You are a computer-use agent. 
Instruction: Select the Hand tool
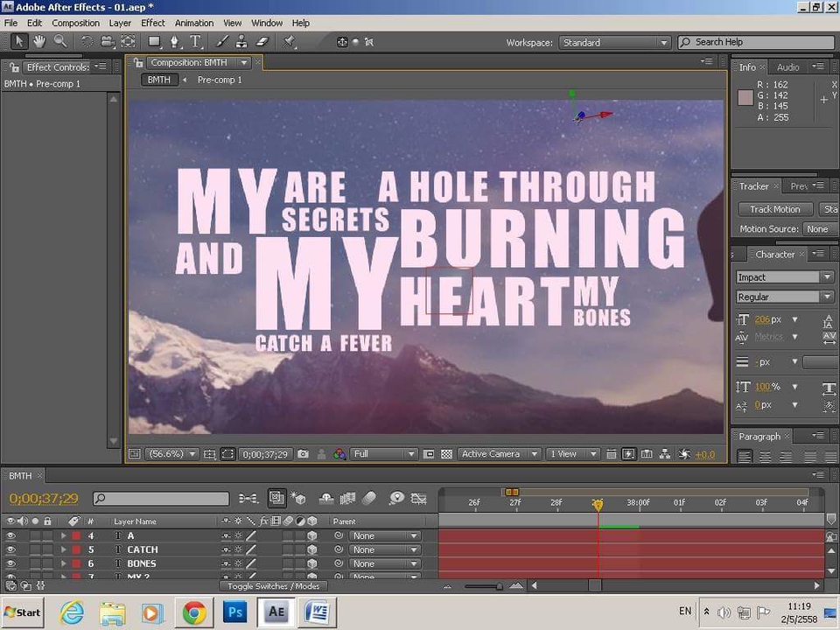[x=39, y=41]
